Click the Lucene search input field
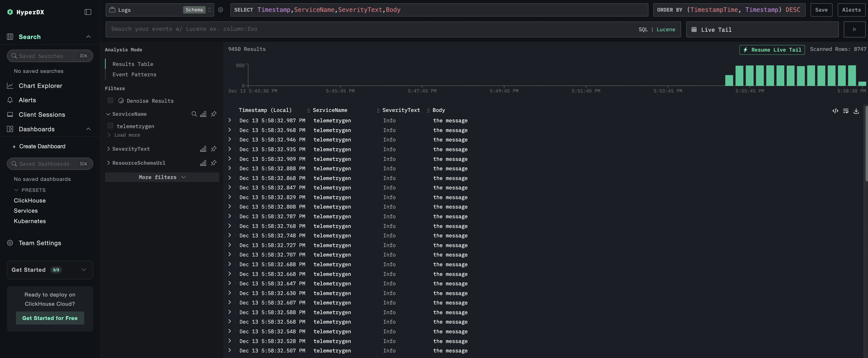Viewport: 868px width, 358px height. (x=371, y=29)
